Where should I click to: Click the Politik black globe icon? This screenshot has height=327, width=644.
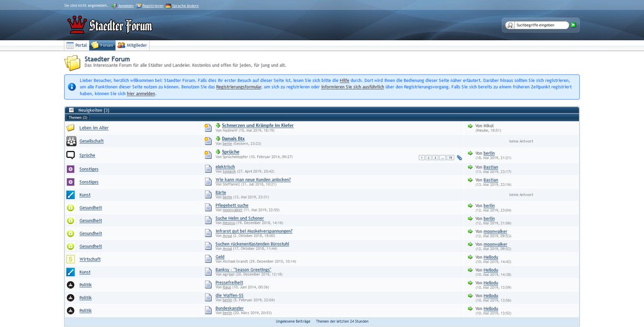(70, 285)
